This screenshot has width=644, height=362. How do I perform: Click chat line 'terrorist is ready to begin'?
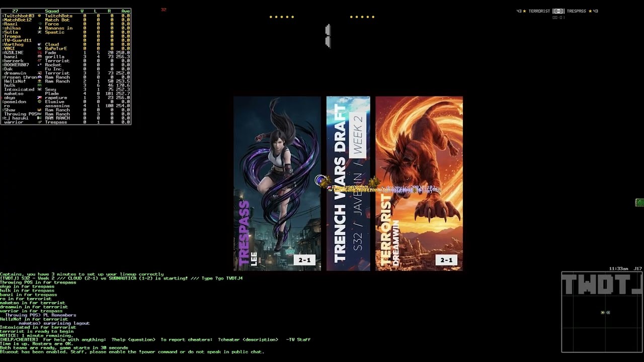coord(37,331)
